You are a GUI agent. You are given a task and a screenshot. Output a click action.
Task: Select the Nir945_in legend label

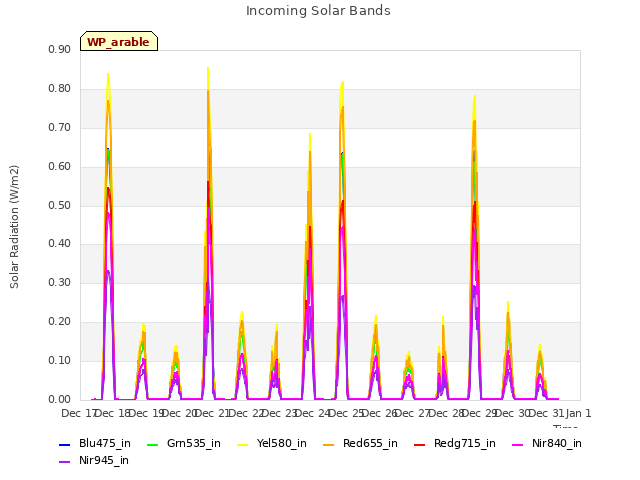(x=104, y=461)
